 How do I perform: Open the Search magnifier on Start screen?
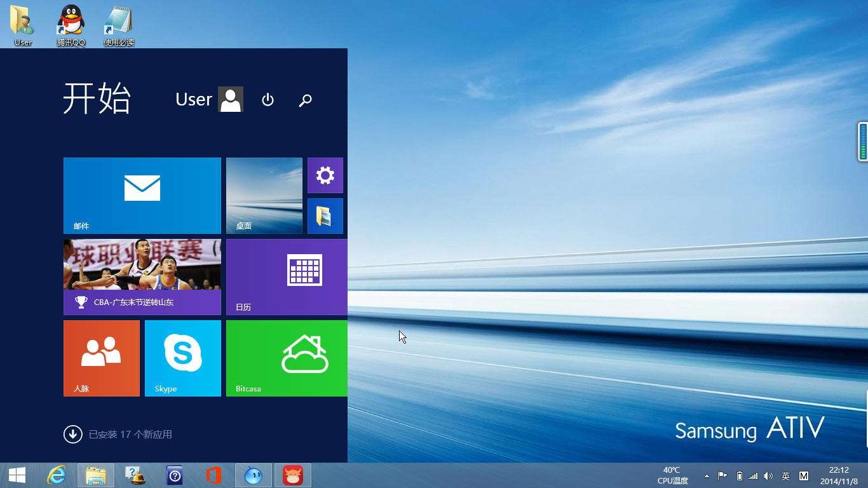tap(305, 100)
